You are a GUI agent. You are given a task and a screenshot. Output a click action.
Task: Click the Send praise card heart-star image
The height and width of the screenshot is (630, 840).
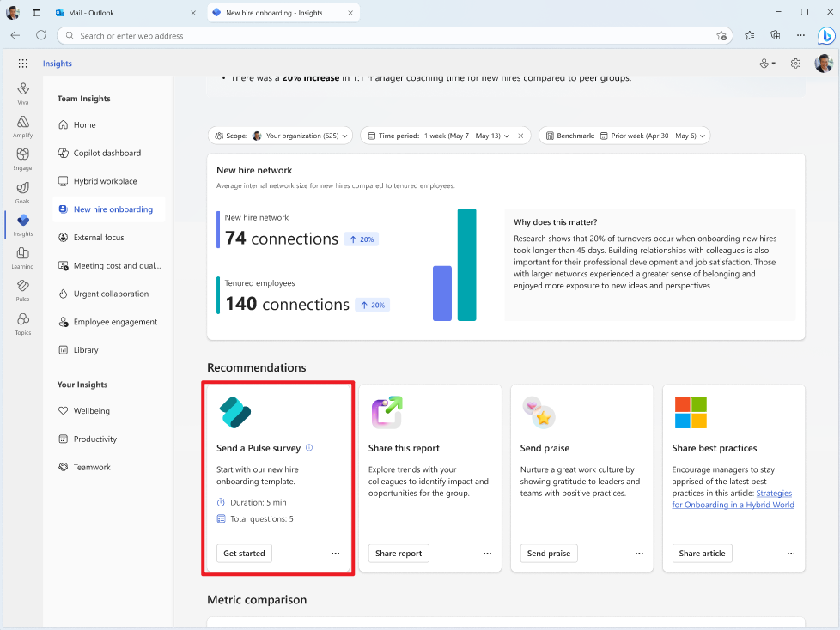click(x=539, y=412)
